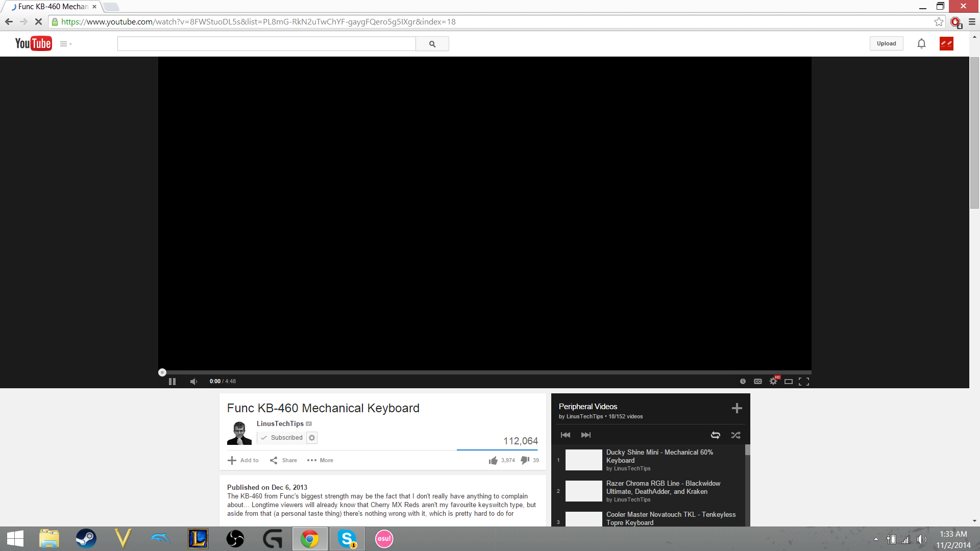
Task: Click the browser address bar URL
Action: tap(258, 21)
